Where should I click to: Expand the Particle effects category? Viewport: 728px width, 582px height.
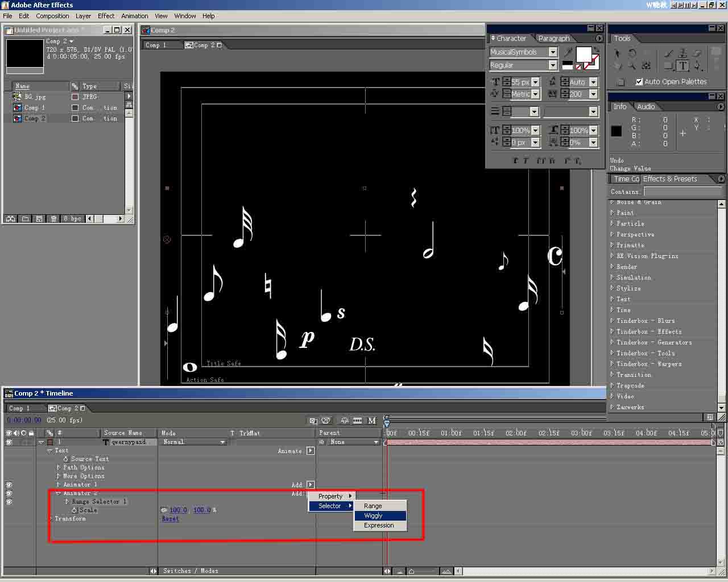613,223
